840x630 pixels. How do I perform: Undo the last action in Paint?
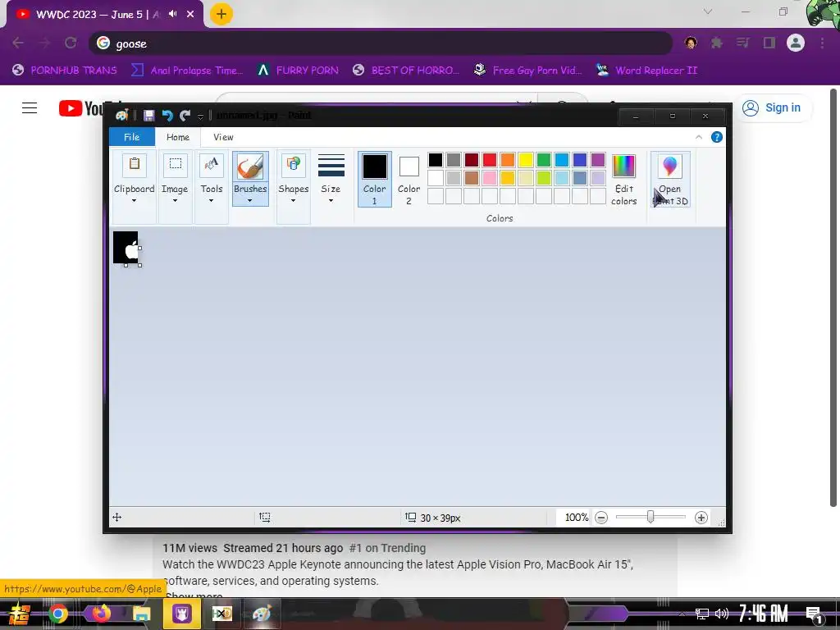click(167, 115)
